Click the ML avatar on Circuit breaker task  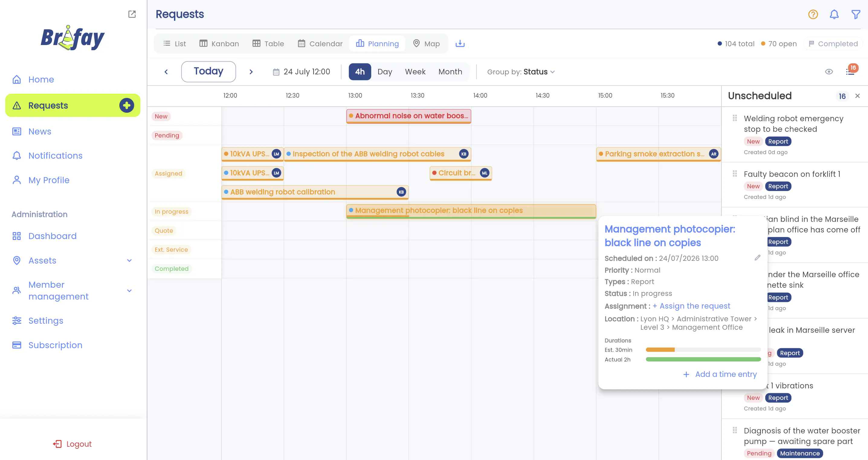[x=485, y=173]
